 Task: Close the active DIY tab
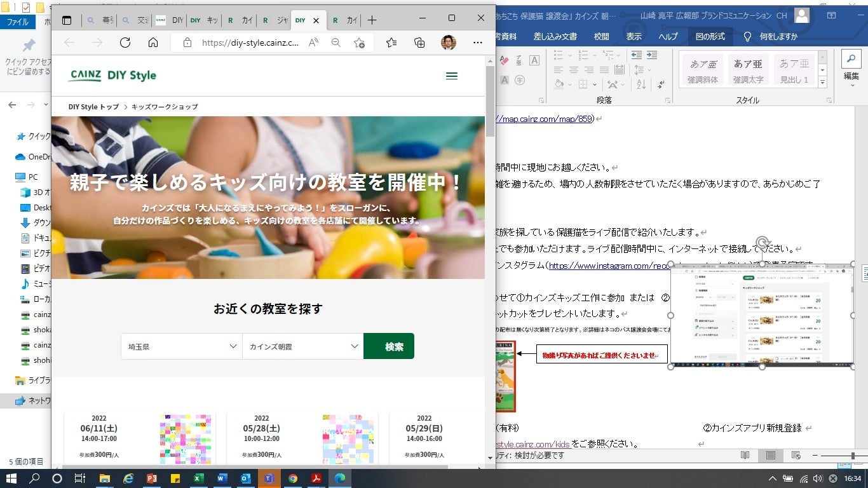tap(316, 20)
